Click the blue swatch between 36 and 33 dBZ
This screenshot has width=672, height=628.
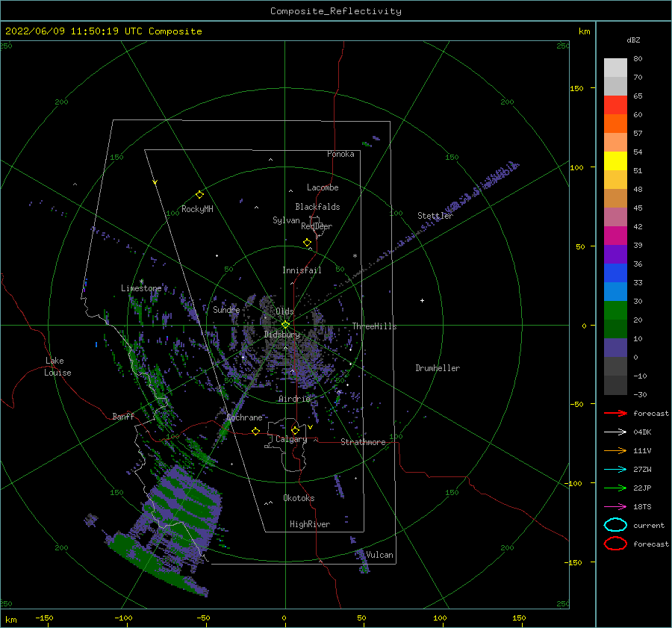(x=615, y=273)
